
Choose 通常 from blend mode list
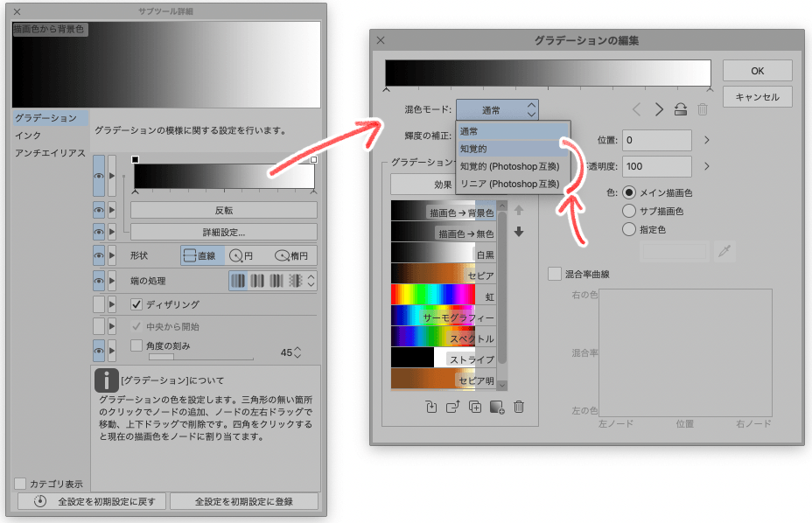513,131
